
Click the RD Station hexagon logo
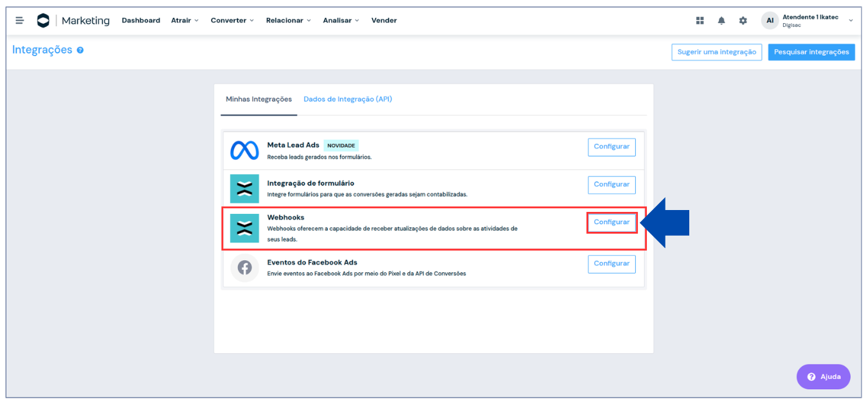coord(43,21)
